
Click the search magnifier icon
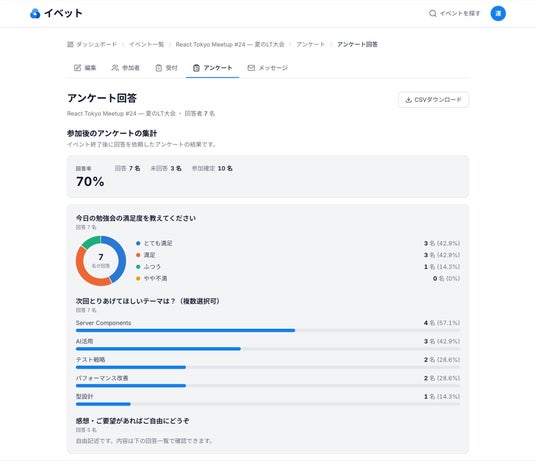pyautogui.click(x=432, y=13)
